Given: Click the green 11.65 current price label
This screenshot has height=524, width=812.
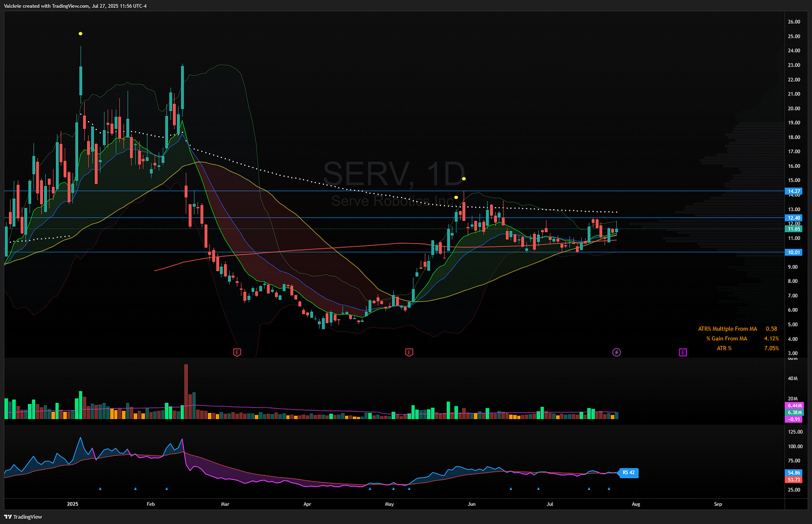Looking at the screenshot, I should (x=794, y=229).
